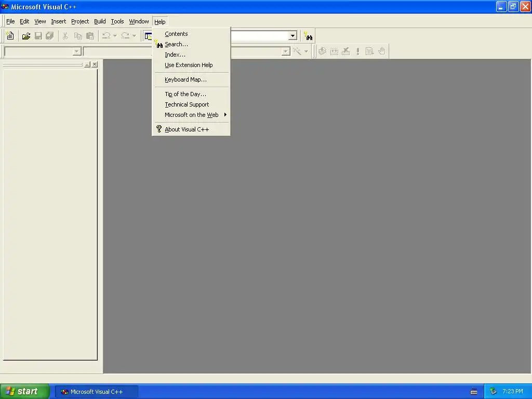Expand the Microsoft on the Web submenu
Screen dimensions: 532x399
click(x=192, y=115)
